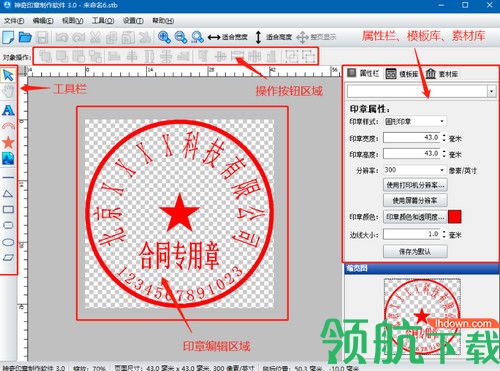Open the 分辨率 300 dropdown
The width and height of the screenshot is (500, 371).
415,170
